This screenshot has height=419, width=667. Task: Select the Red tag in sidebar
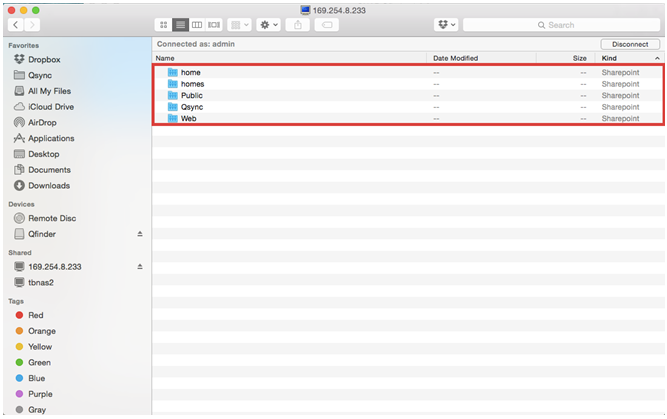35,315
